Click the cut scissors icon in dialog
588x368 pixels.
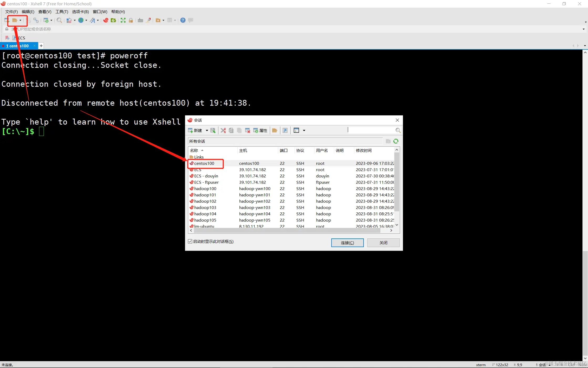pos(223,130)
